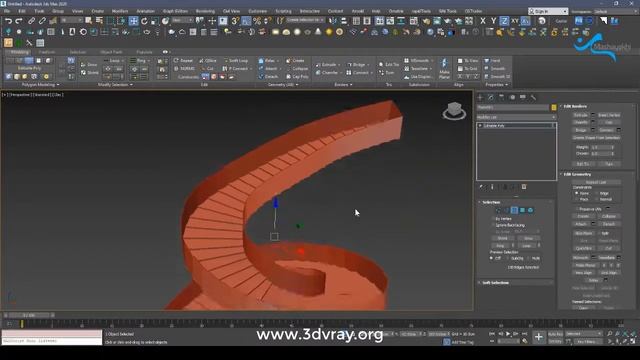Open the Display panel tab icon
Image resolution: width=640 pixels, height=360 pixels.
click(x=522, y=97)
